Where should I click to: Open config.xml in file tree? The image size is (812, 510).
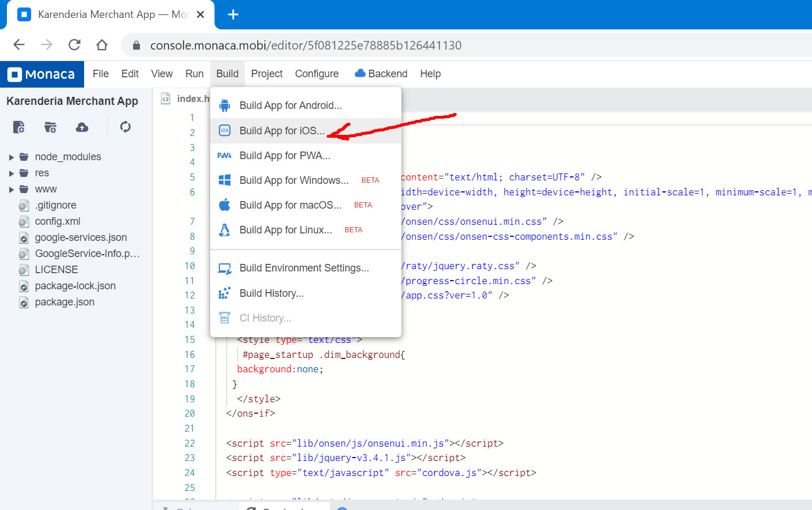[57, 221]
